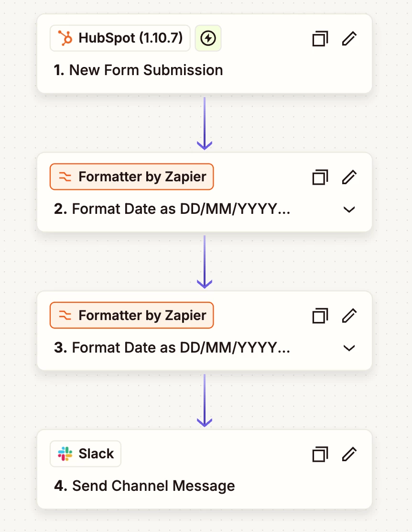Click the duplicate icon on Slack step

[x=320, y=454]
